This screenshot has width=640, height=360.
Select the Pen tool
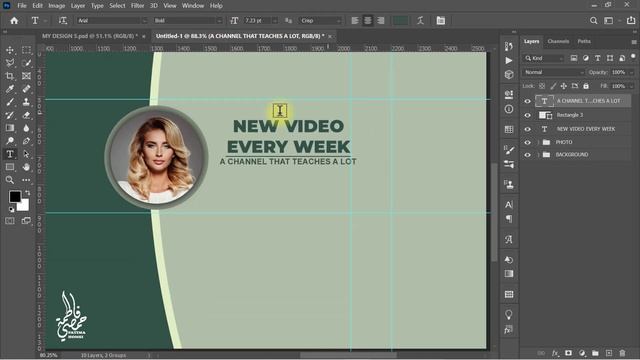26,141
